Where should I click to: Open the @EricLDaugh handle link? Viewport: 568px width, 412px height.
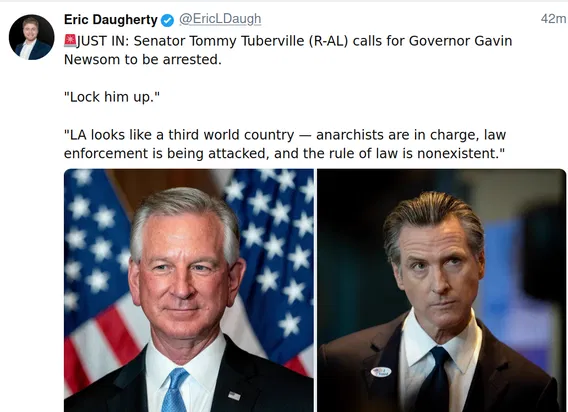[x=220, y=19]
